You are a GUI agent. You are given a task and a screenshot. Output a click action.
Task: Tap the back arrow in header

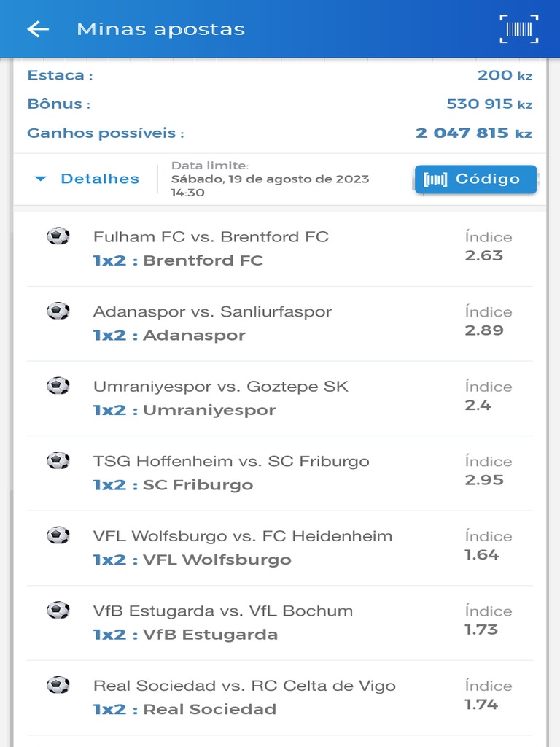tap(38, 29)
